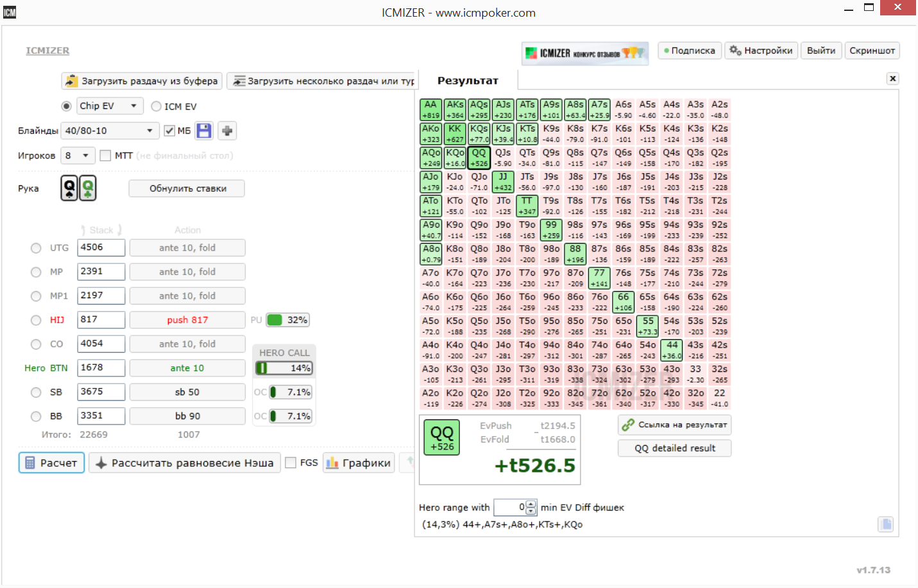The height and width of the screenshot is (588, 918).
Task: Click the queen of spades hand card
Action: point(69,189)
